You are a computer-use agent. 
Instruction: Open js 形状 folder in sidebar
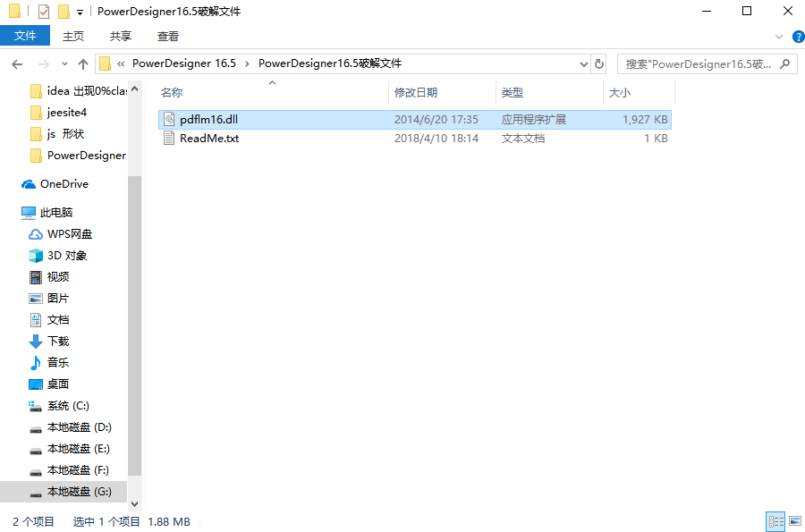click(x=57, y=134)
